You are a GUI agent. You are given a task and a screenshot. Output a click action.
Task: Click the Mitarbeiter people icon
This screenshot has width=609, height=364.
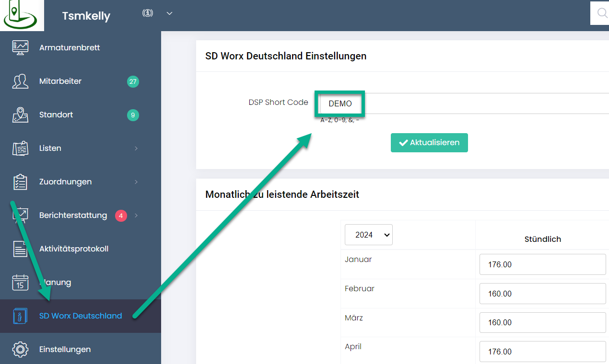pyautogui.click(x=20, y=81)
